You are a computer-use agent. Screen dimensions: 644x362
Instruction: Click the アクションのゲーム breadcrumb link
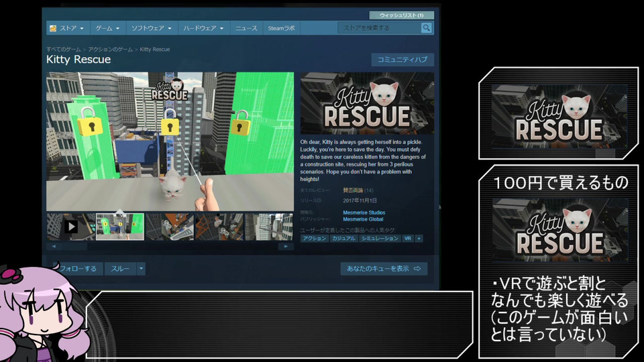[110, 49]
